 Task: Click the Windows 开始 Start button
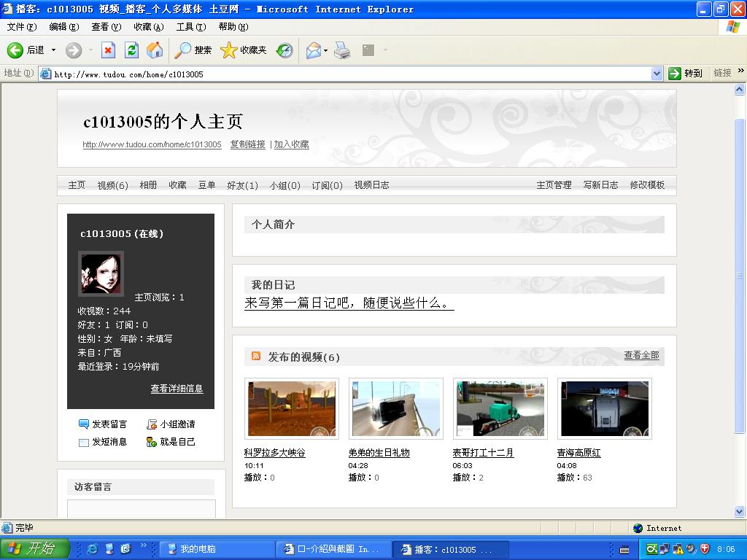pyautogui.click(x=34, y=549)
